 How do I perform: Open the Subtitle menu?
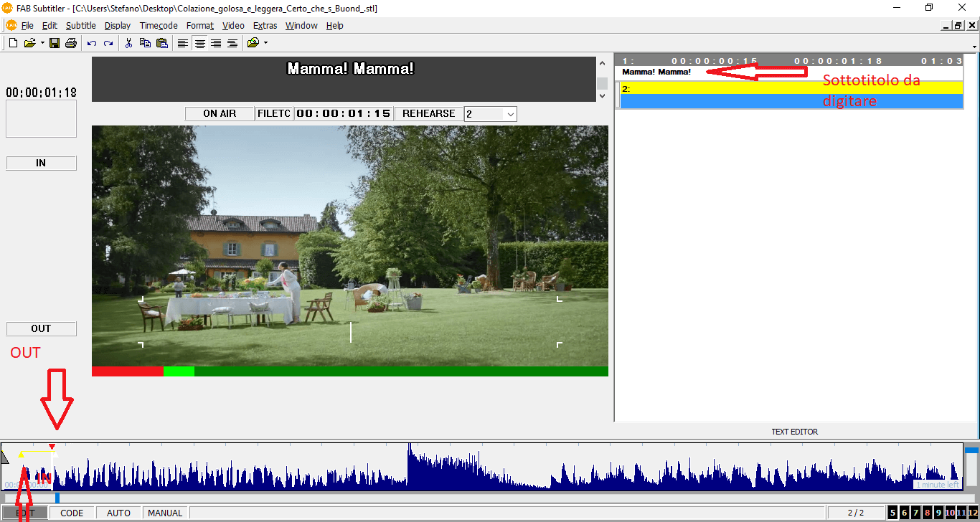click(80, 25)
